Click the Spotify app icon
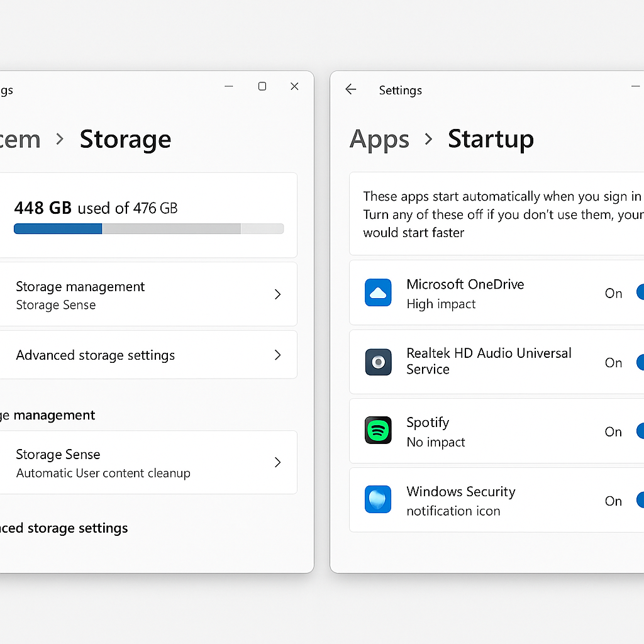Image resolution: width=644 pixels, height=644 pixels. point(378,431)
